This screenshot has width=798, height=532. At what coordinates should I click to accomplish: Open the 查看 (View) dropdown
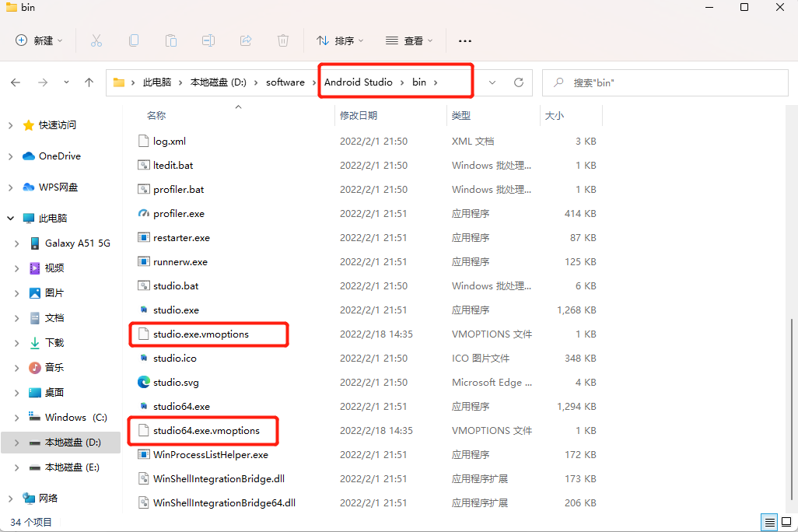pyautogui.click(x=409, y=40)
